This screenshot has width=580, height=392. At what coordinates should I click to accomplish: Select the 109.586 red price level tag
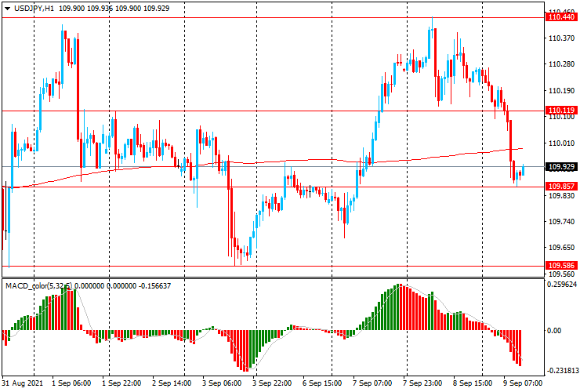click(x=561, y=266)
